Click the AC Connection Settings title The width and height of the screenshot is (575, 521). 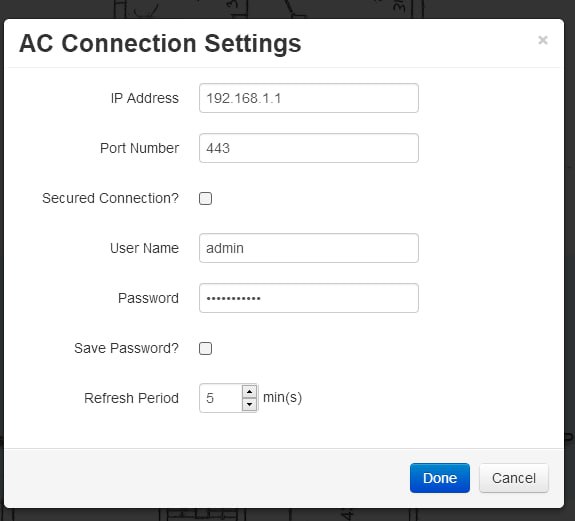point(160,44)
